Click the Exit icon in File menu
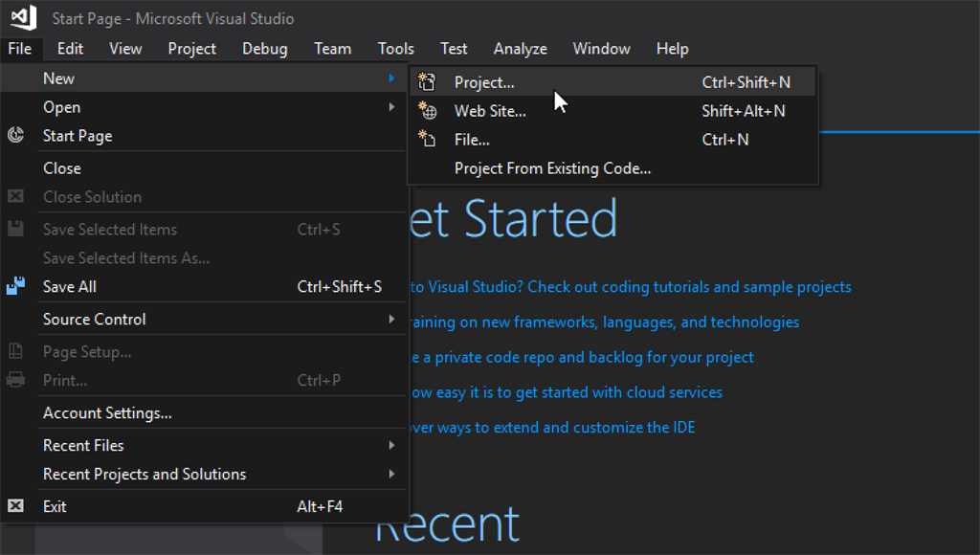 [15, 506]
